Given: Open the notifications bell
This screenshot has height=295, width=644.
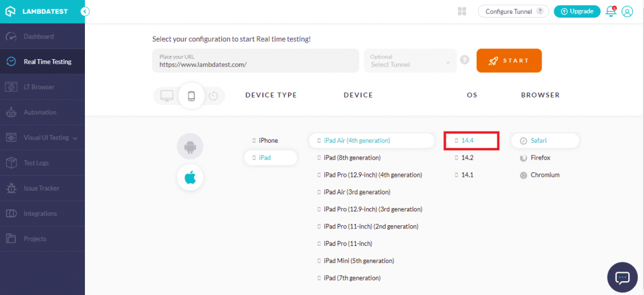Looking at the screenshot, I should point(610,11).
